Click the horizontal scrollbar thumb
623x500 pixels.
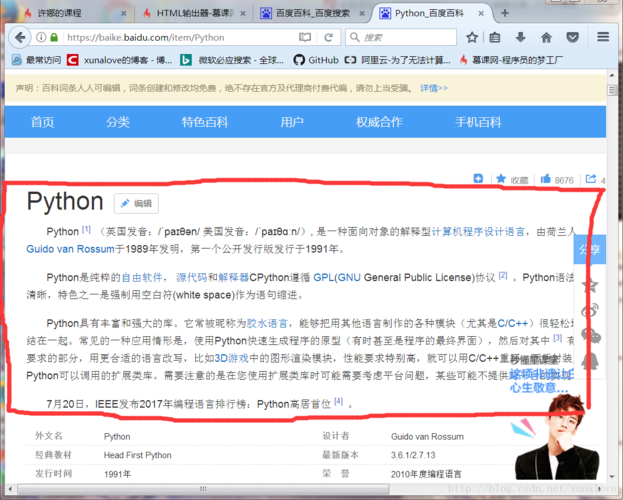click(203, 489)
